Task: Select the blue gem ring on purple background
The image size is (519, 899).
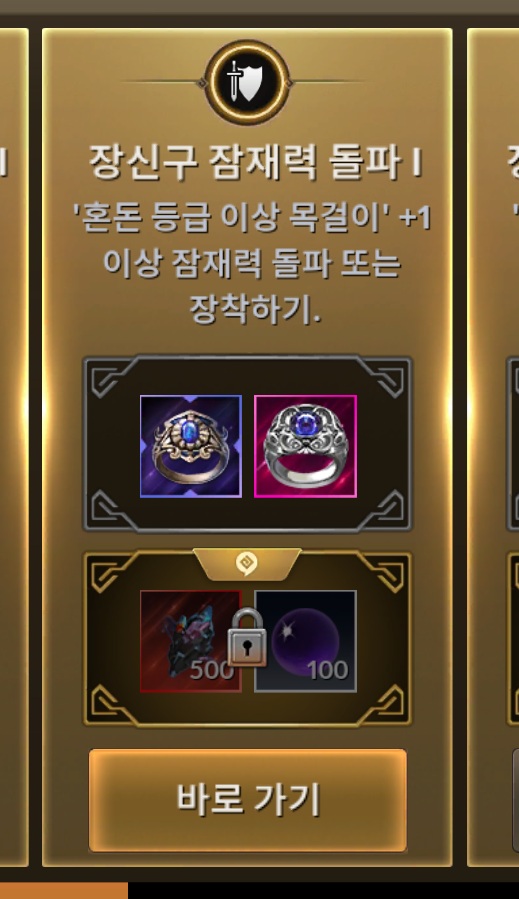Action: click(190, 446)
